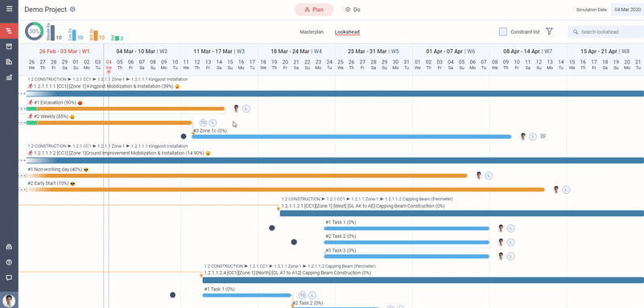
Task: Click the 30% progress donut
Action: pyautogui.click(x=35, y=31)
